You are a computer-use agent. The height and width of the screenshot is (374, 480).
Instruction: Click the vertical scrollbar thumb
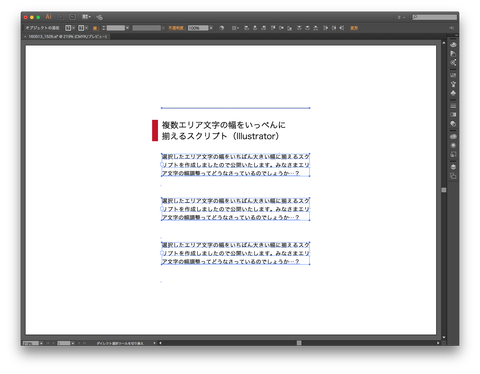(x=444, y=190)
